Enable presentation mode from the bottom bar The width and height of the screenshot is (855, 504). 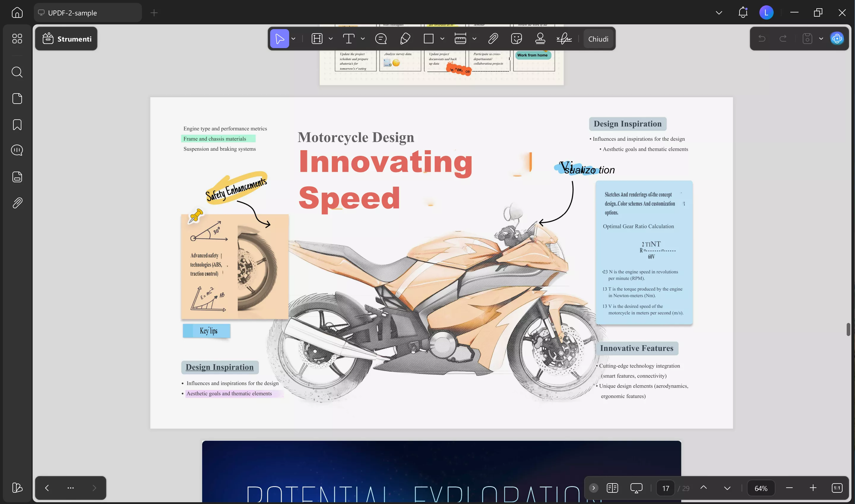point(636,488)
